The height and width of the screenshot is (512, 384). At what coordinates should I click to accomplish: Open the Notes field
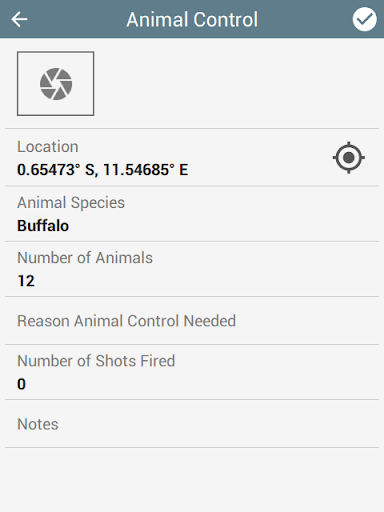coord(192,424)
